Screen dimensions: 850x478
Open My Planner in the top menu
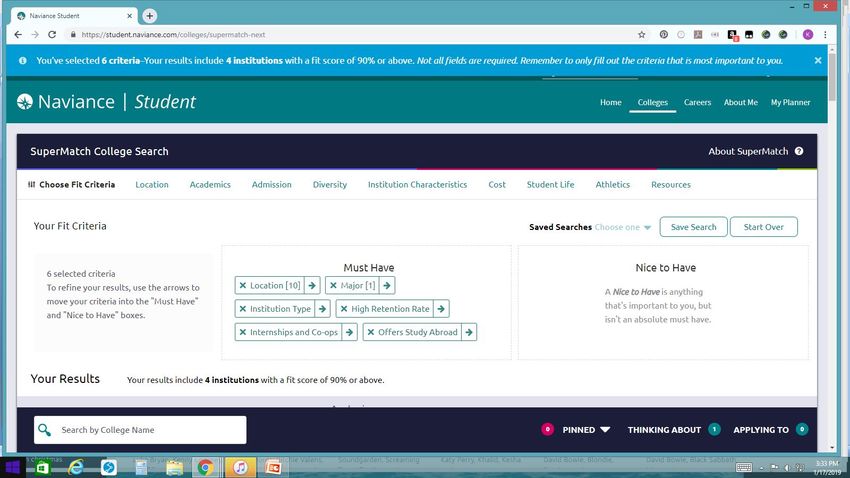(x=790, y=102)
